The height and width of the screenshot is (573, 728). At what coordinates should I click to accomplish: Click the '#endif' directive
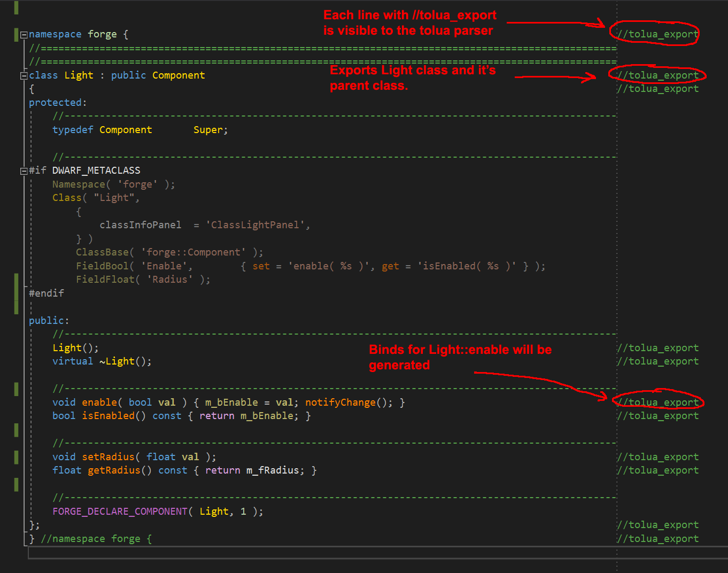pos(47,293)
